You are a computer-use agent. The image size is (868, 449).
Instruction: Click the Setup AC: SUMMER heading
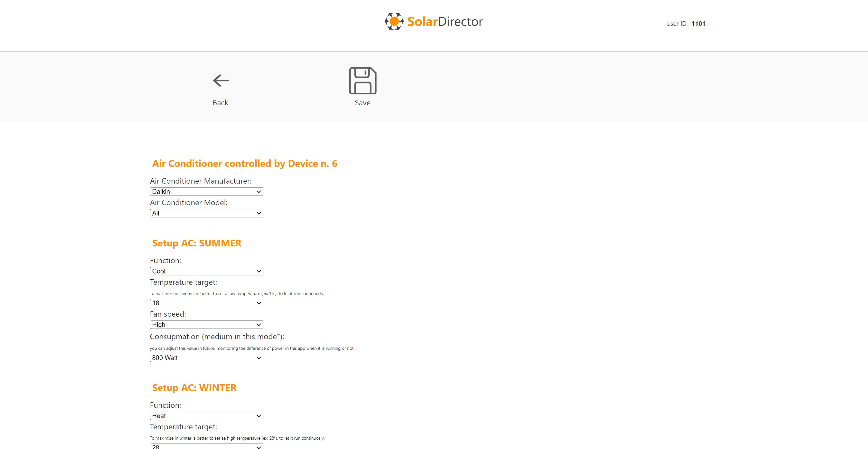[196, 243]
